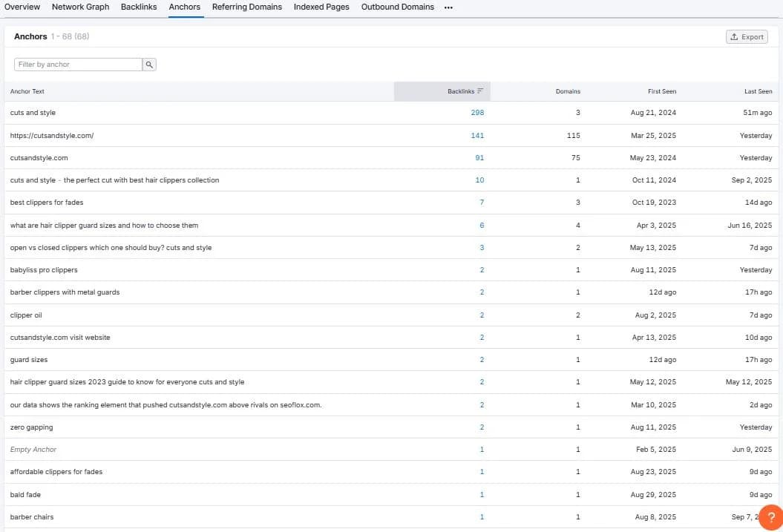The width and height of the screenshot is (783, 532).
Task: Open the three-dots more tabs menu
Action: click(448, 7)
